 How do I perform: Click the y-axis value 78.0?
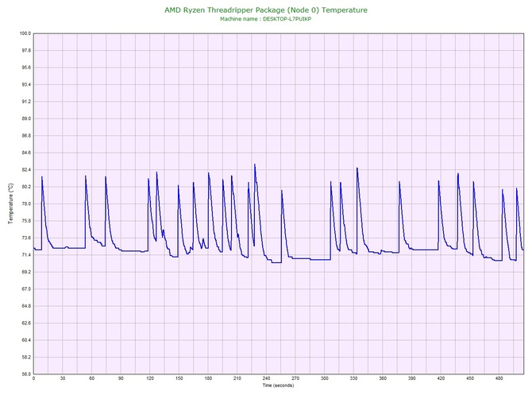(26, 203)
